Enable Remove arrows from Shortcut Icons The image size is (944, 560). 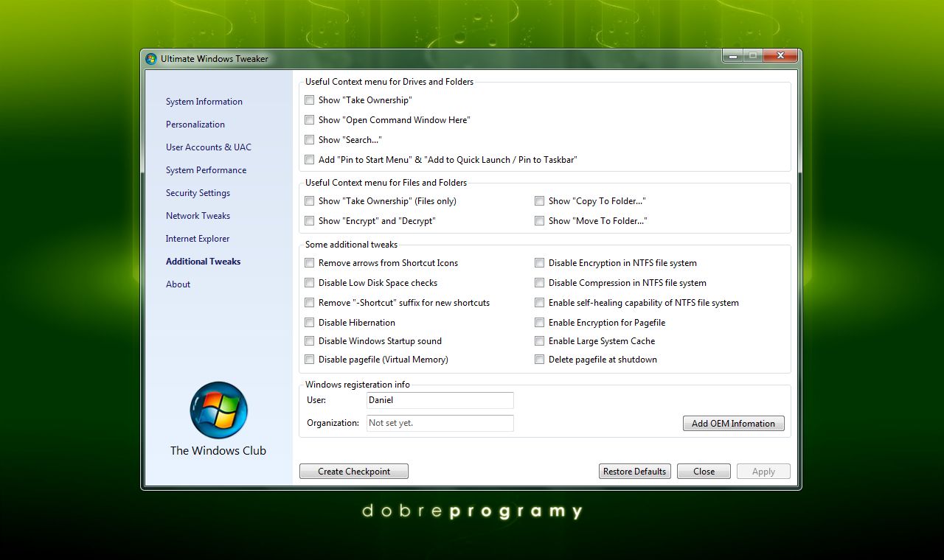(x=310, y=263)
